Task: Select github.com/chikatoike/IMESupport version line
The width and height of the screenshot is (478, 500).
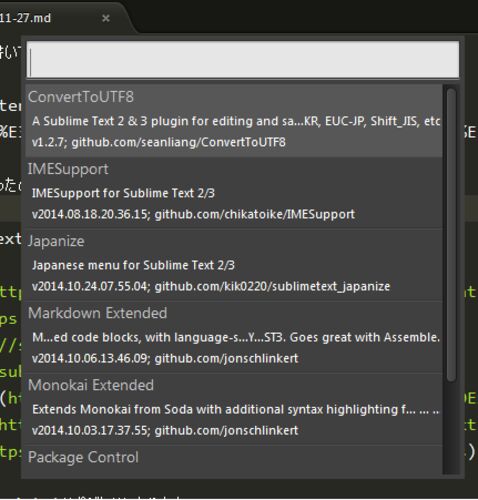Action: coord(193,214)
